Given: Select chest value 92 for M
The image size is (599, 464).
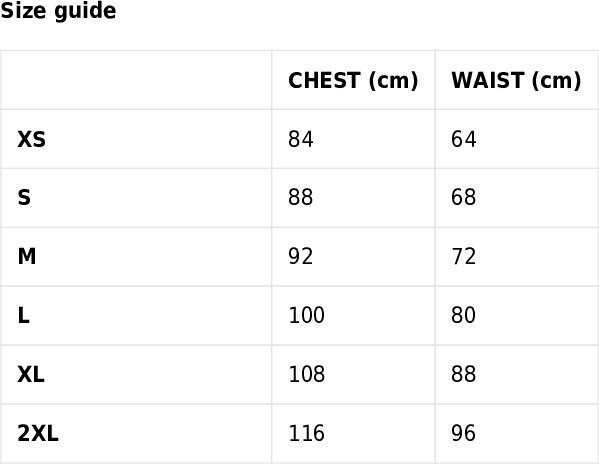Looking at the screenshot, I should [x=301, y=257].
